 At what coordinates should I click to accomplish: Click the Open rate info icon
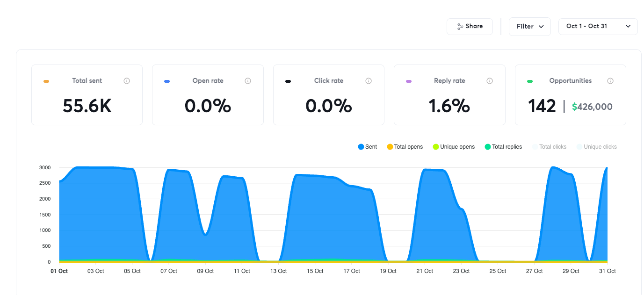coord(248,81)
